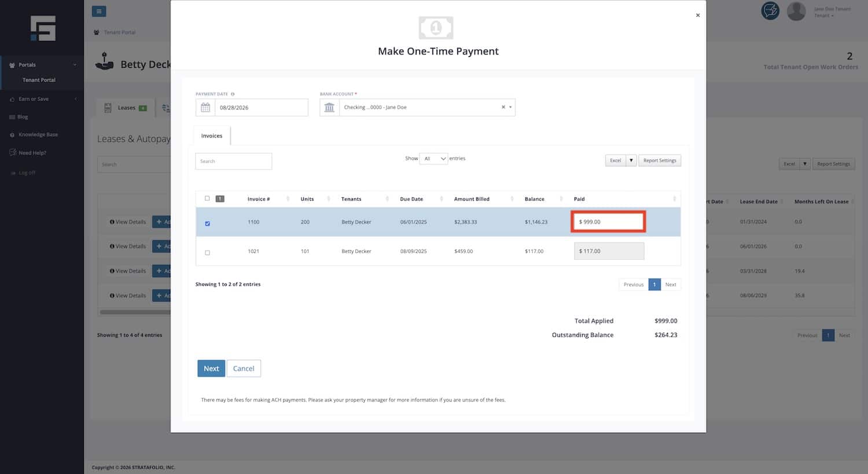The height and width of the screenshot is (474, 868).
Task: Cancel the one-time payment
Action: coord(244,369)
